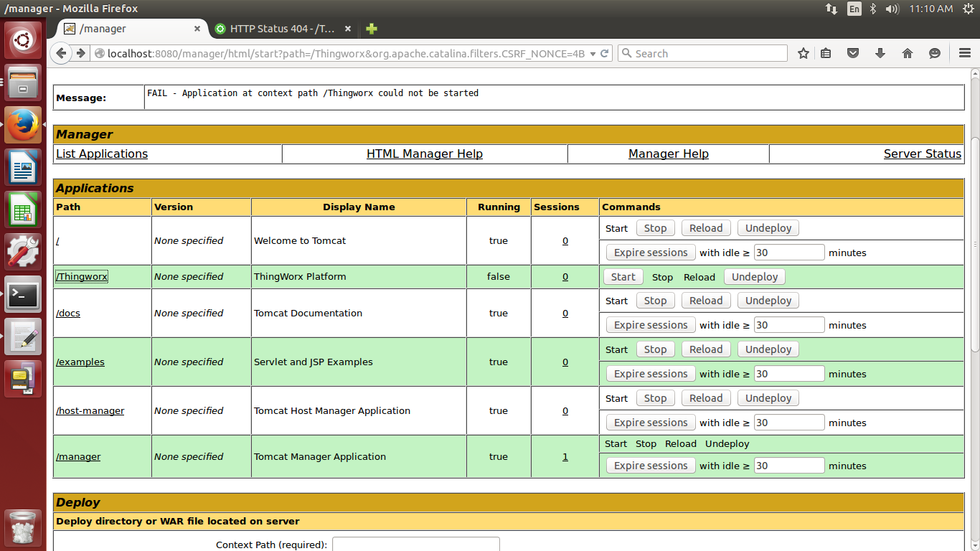Image resolution: width=980 pixels, height=551 pixels.
Task: Click the browser Search box
Action: [702, 53]
